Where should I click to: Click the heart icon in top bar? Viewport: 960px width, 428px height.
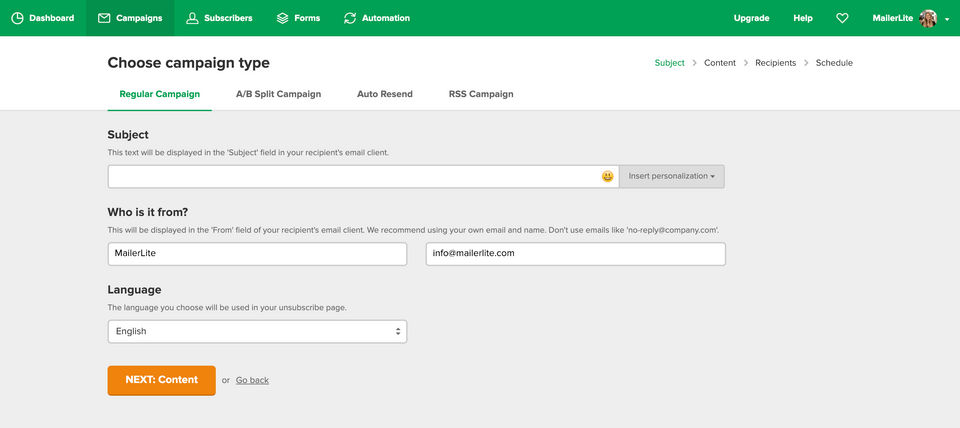(842, 18)
